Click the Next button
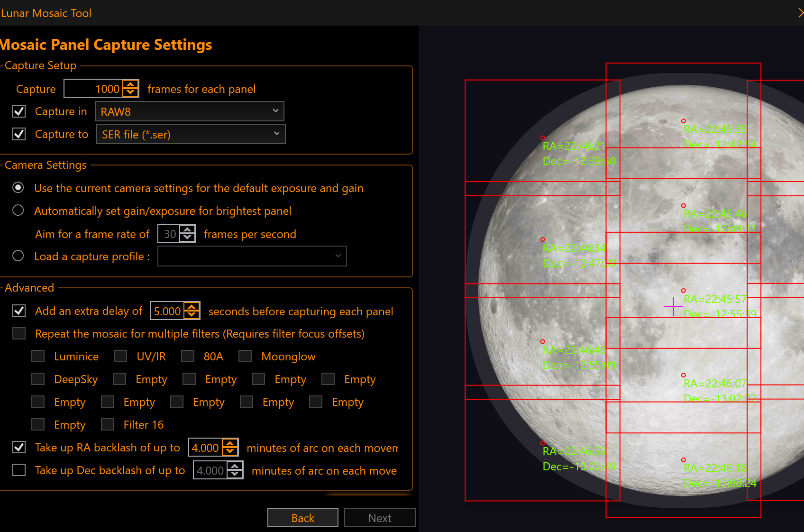This screenshot has width=804, height=532. pos(380,518)
